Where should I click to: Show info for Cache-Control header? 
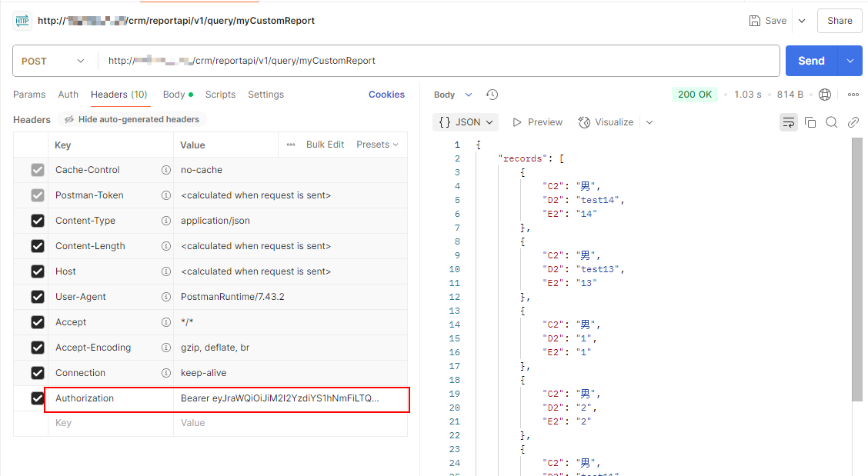pyautogui.click(x=165, y=170)
